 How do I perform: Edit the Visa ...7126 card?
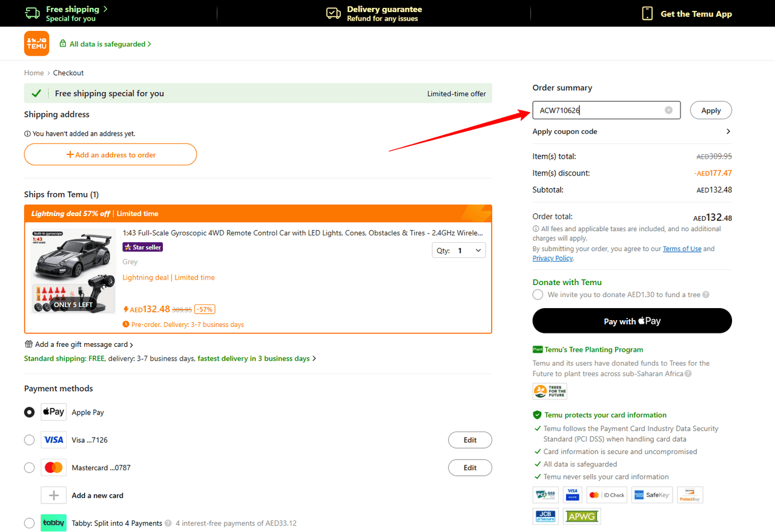[470, 440]
